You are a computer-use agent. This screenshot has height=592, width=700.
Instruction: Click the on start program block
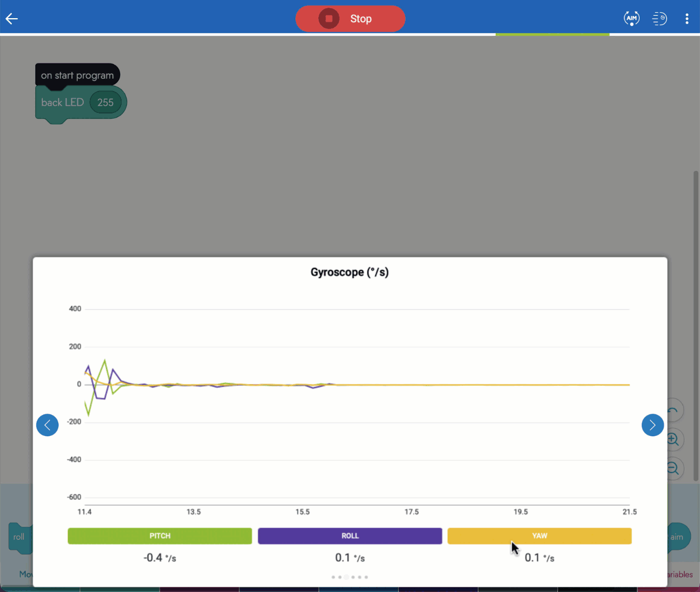coord(77,75)
